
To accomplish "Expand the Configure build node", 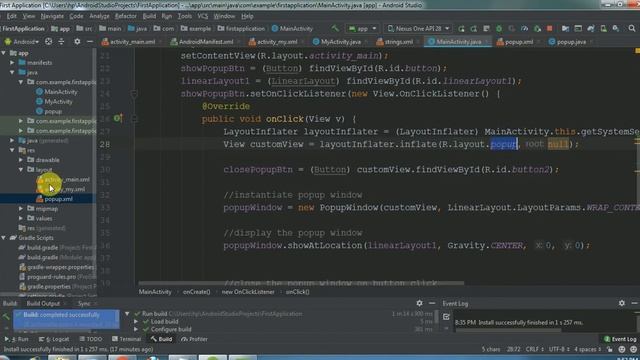I will coord(136,329).
